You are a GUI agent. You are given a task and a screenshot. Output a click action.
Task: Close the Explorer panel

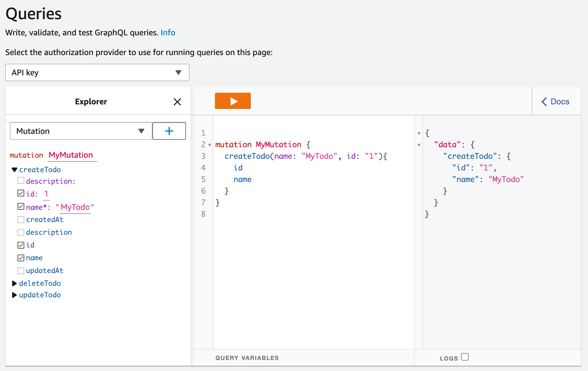pos(177,102)
